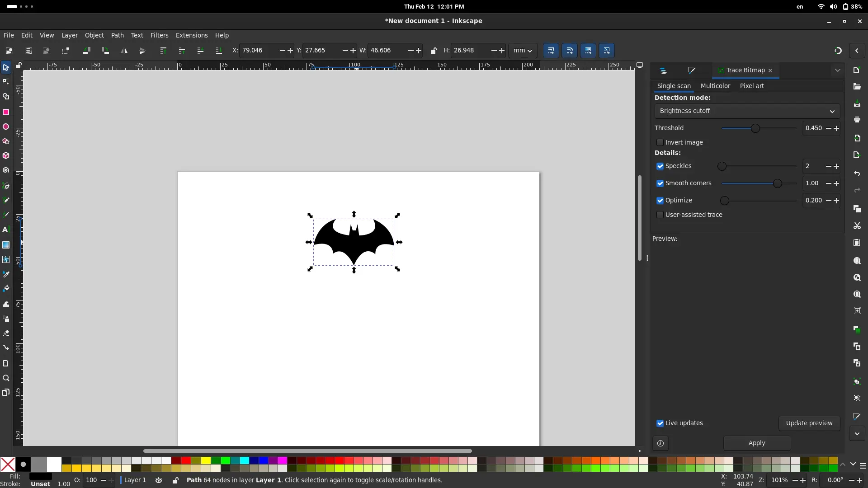Screen dimensions: 868x488
Task: Select the 3D Box tool
Action: click(x=6, y=156)
